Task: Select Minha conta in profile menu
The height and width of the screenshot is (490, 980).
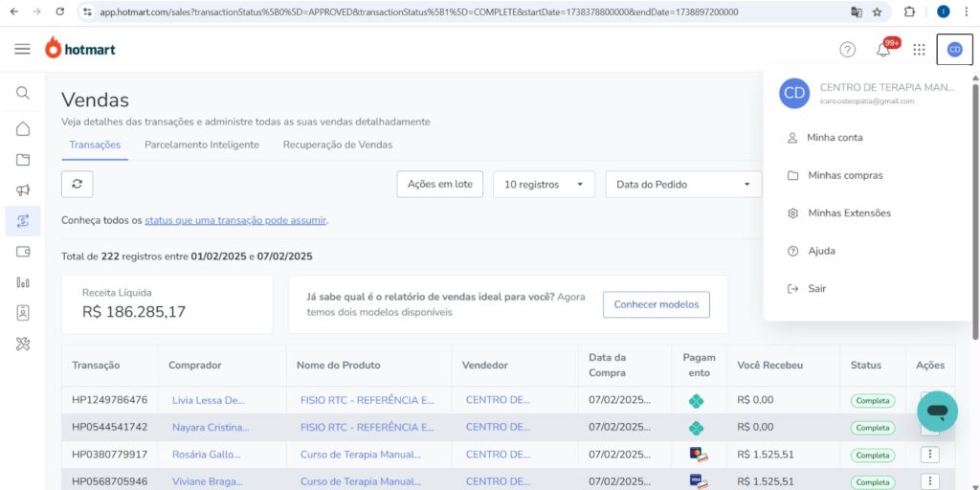Action: (x=835, y=138)
